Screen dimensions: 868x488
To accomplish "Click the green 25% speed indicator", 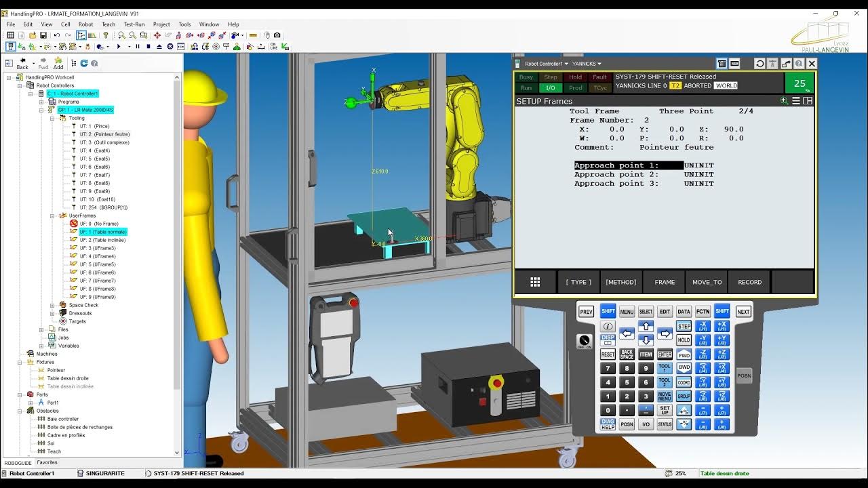I will click(x=800, y=83).
